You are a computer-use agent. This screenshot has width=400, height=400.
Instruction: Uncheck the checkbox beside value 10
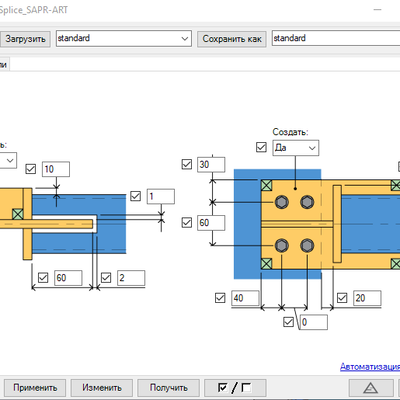click(x=31, y=169)
